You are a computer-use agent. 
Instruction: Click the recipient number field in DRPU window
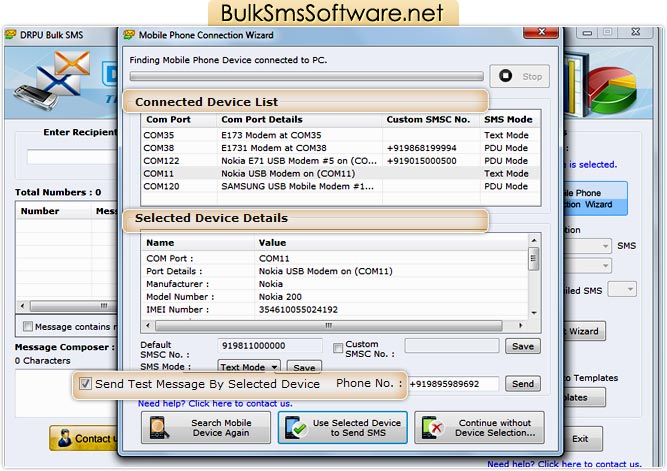point(72,157)
